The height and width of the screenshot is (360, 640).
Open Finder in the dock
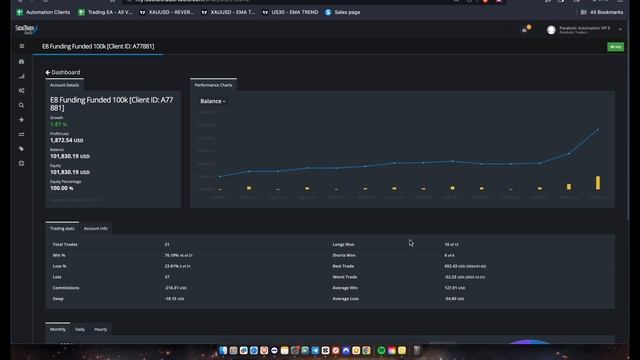[x=223, y=350]
